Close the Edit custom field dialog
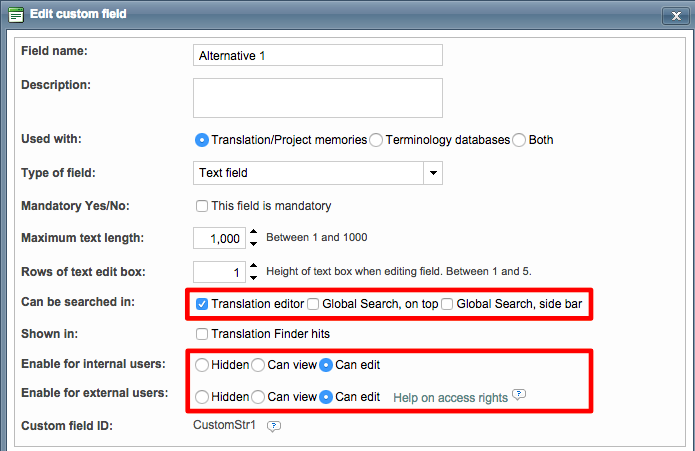The height and width of the screenshot is (451, 695). [x=674, y=15]
